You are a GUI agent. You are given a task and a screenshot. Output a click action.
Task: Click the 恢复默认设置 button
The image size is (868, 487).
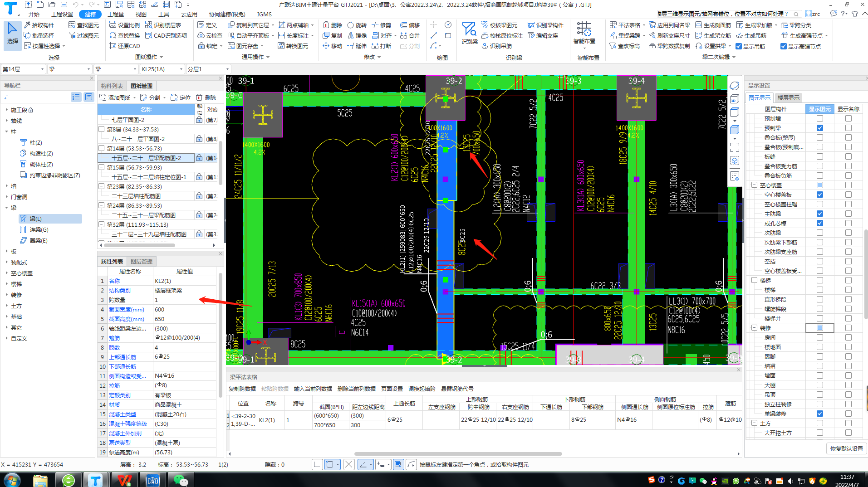[x=847, y=448]
